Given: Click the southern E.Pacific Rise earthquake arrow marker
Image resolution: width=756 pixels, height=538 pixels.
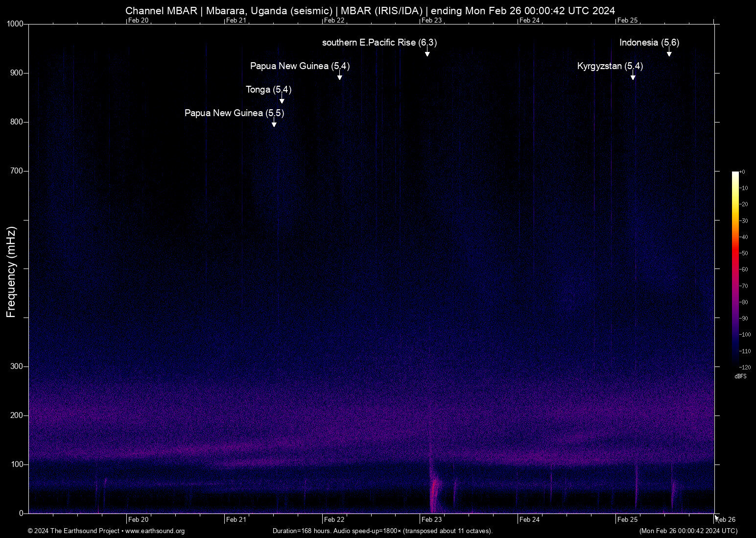Looking at the screenshot, I should click(427, 53).
